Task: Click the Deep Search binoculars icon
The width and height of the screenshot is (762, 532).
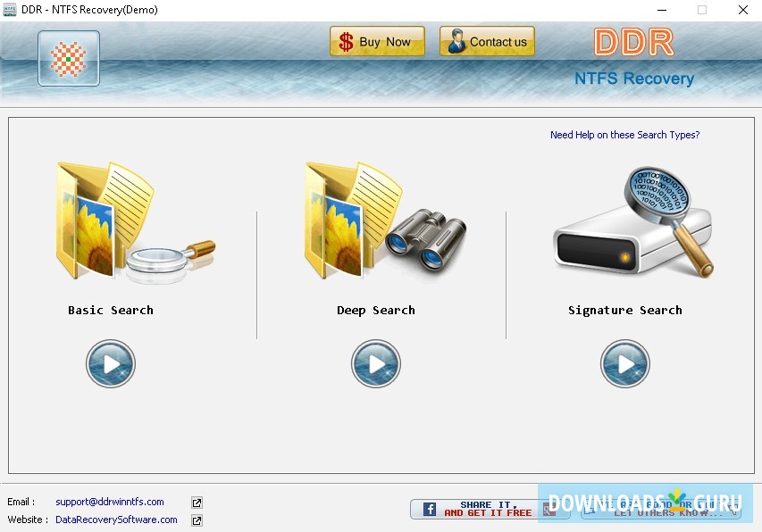Action: [x=385, y=222]
